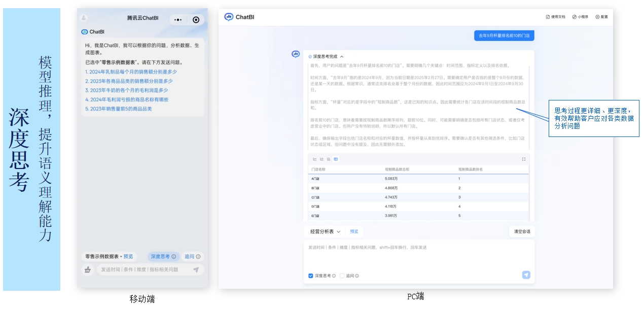644x309 pixels.
Task: Uncheck the 深度思考 checkbox on PC
Action: (x=311, y=276)
